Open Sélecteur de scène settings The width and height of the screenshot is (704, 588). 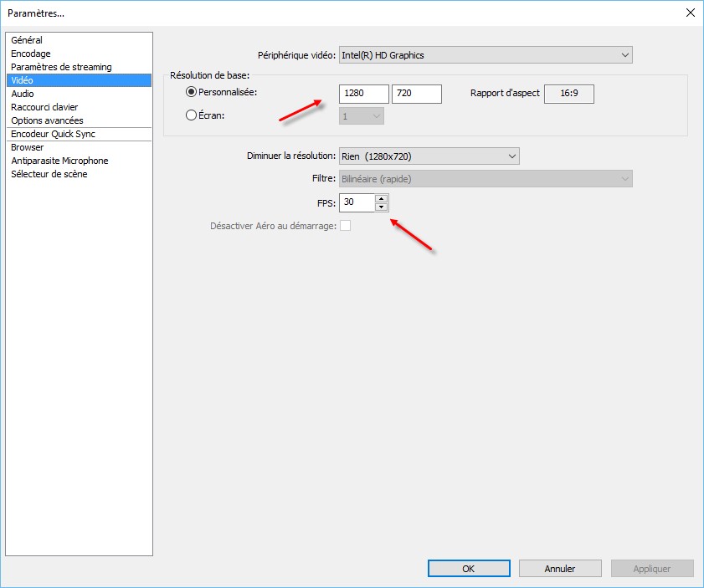point(49,174)
